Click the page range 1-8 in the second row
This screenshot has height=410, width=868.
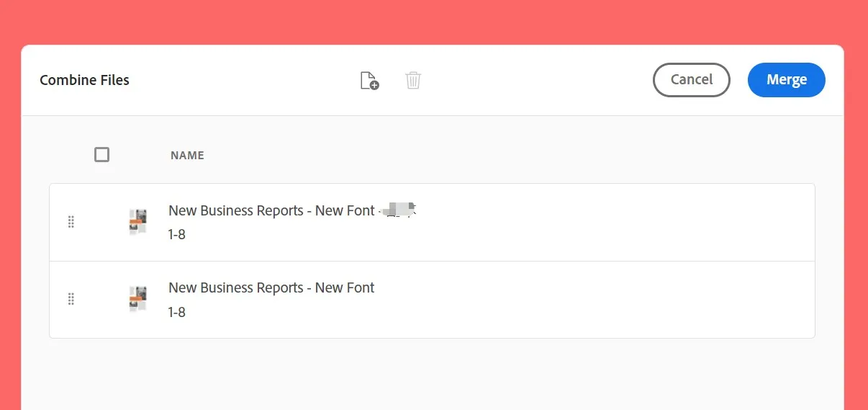(x=177, y=313)
